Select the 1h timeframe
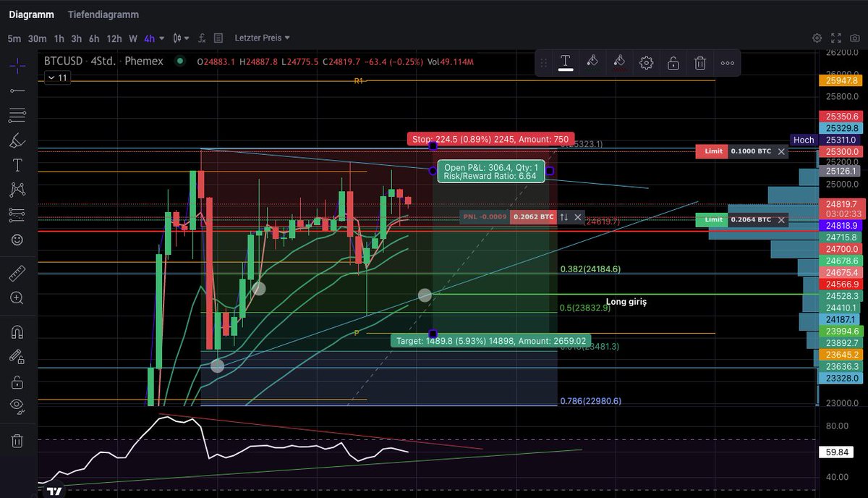Screen dimensions: 868x498 click(x=59, y=38)
